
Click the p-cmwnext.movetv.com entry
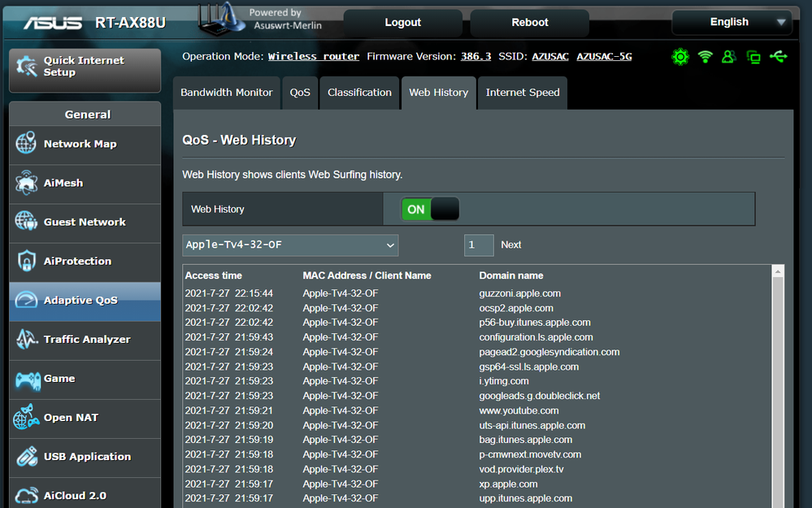click(530, 454)
